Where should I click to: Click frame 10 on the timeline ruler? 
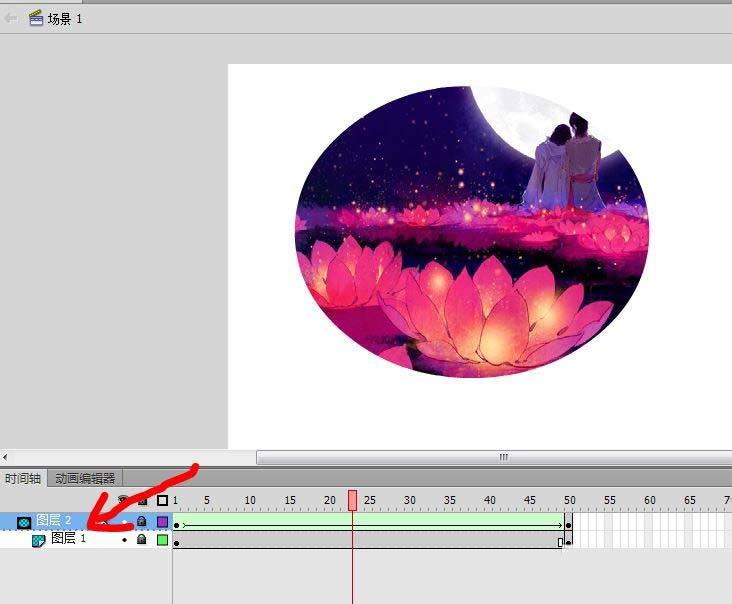coord(250,500)
